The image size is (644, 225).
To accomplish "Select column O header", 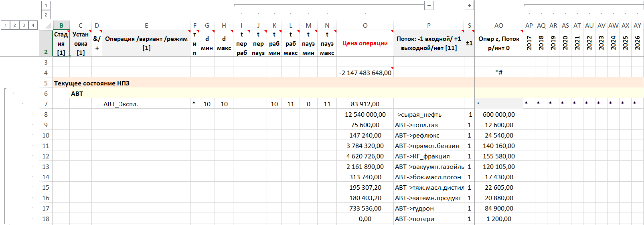I will 365,26.
